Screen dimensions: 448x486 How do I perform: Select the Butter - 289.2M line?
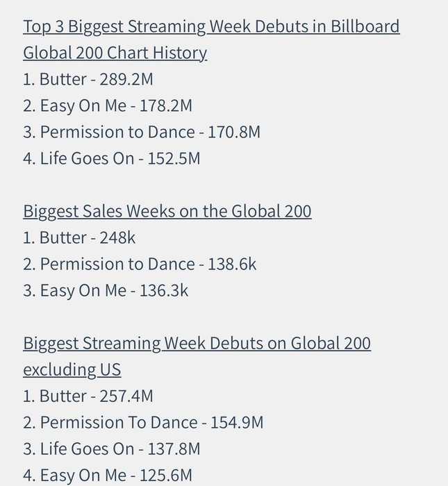coord(88,79)
